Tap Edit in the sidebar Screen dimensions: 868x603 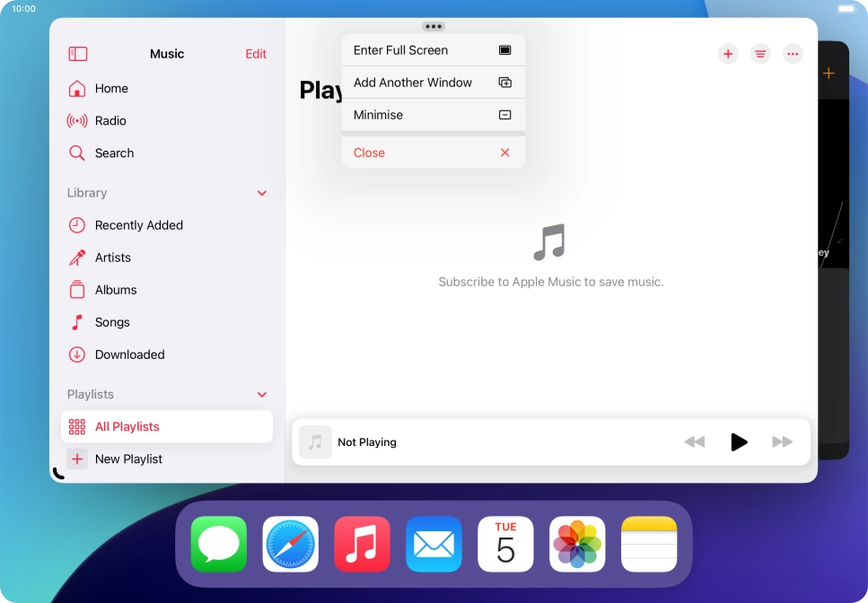tap(256, 54)
